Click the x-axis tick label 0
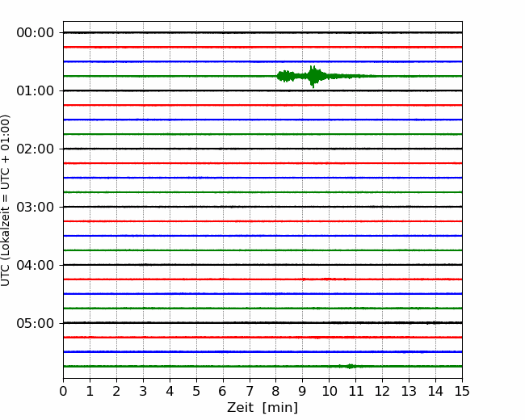 [x=63, y=391]
